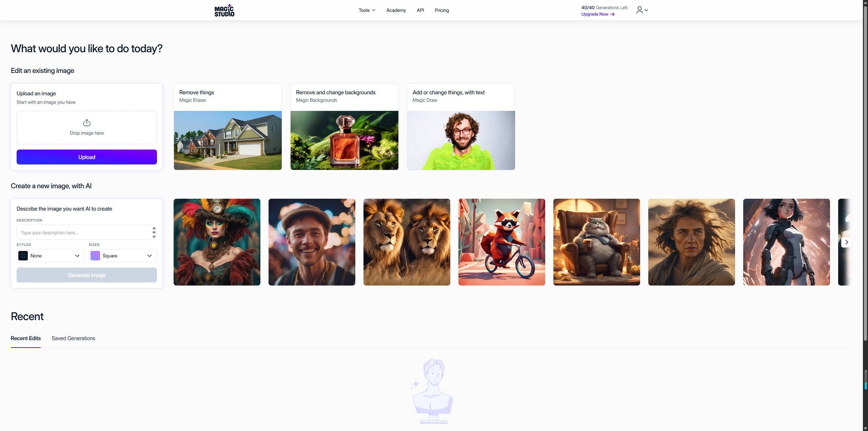The height and width of the screenshot is (431, 868).
Task: Select the two lions sample image
Action: 407,242
